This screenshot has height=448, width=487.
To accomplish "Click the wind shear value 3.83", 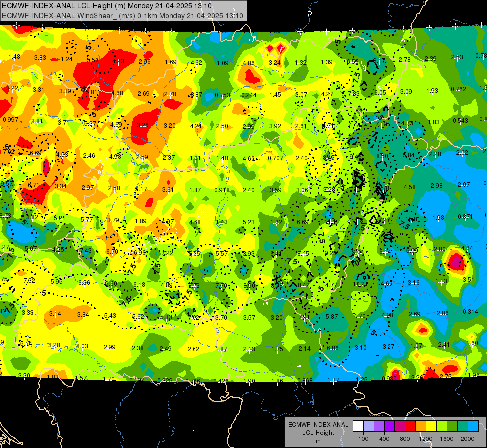I will click(x=40, y=58).
